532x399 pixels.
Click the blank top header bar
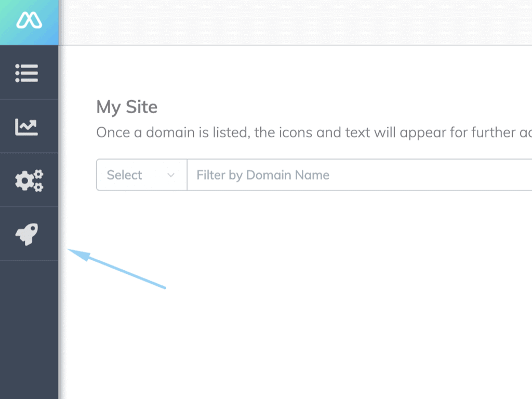[295, 22]
